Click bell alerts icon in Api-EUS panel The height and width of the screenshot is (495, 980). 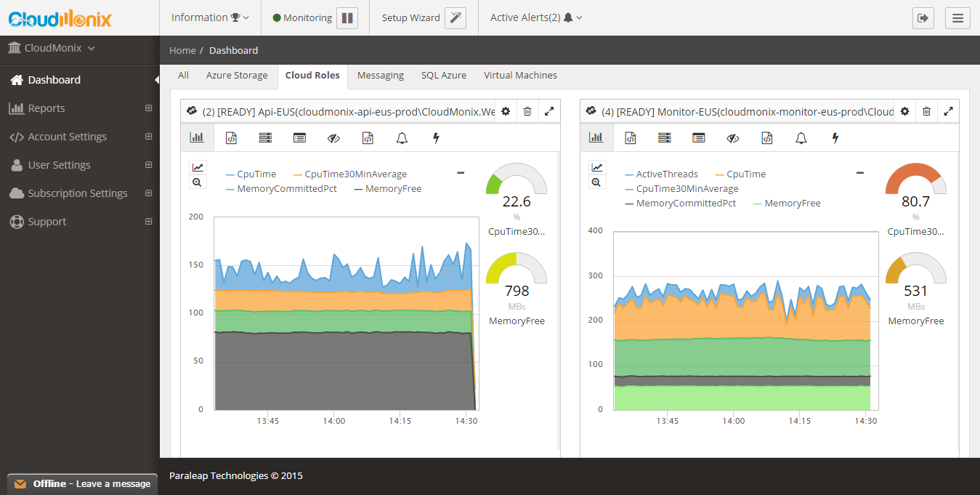pyautogui.click(x=402, y=137)
